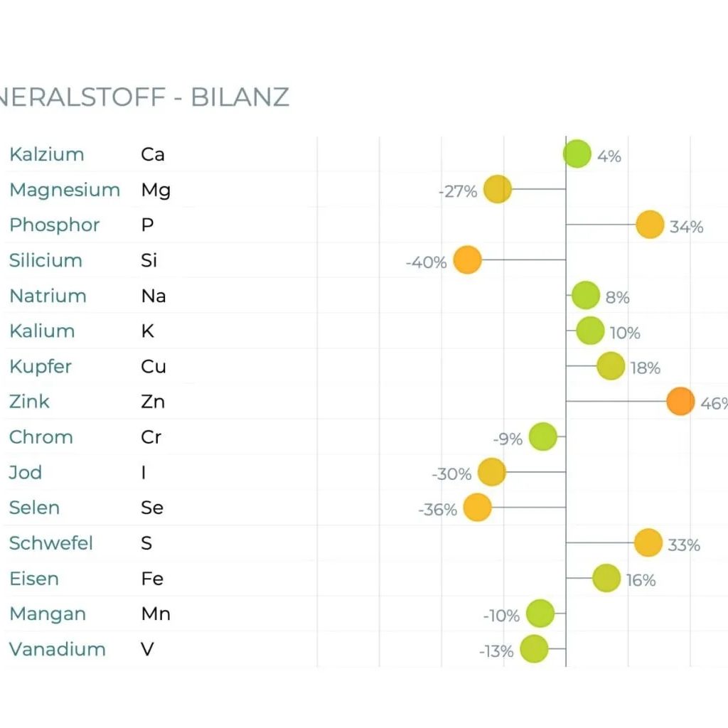The width and height of the screenshot is (728, 728).
Task: Click the orange Silicium -40% marker
Action: [x=467, y=260]
